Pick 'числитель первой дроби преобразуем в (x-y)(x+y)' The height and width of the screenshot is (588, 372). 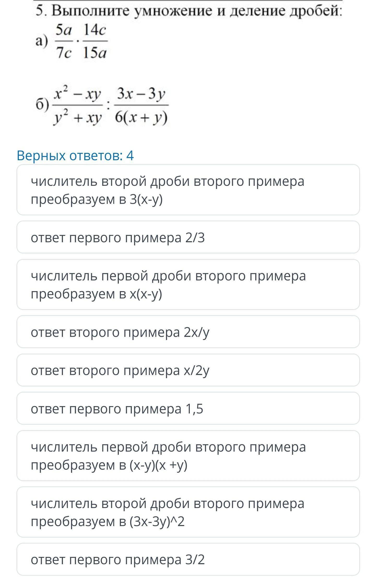point(188,456)
